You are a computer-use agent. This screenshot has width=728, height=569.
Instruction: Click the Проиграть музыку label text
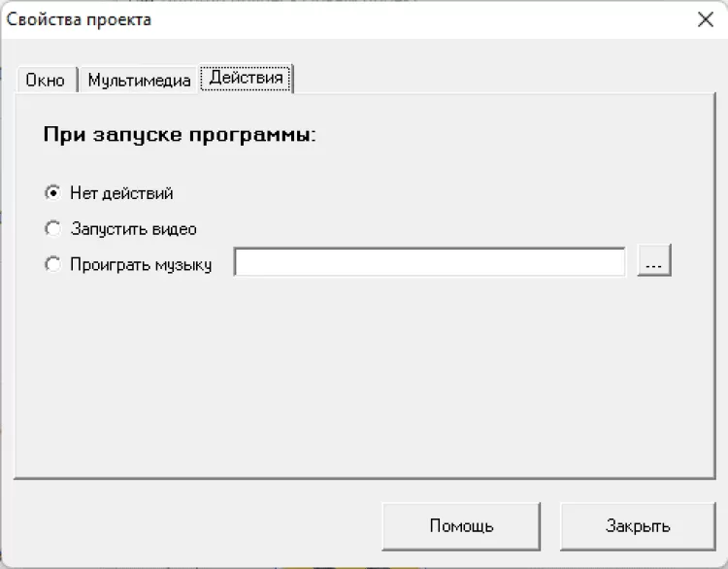(x=141, y=264)
